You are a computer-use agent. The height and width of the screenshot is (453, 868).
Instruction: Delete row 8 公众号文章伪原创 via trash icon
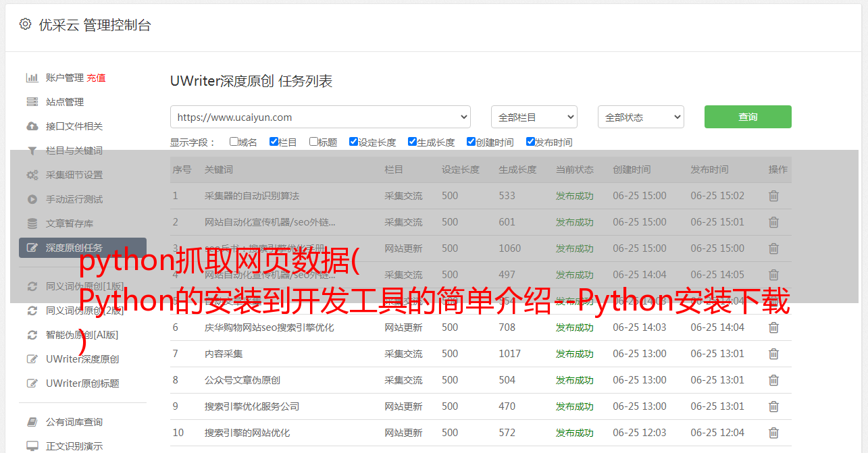click(773, 380)
